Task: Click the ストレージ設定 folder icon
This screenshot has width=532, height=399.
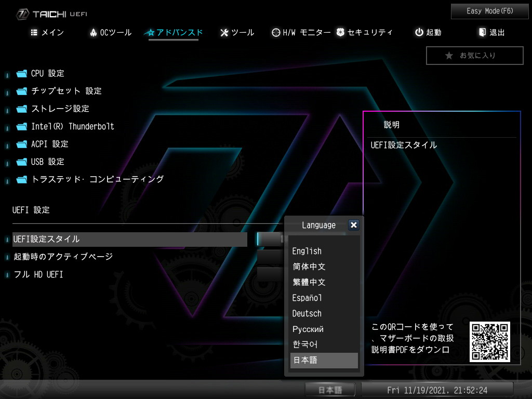Action: [x=22, y=109]
